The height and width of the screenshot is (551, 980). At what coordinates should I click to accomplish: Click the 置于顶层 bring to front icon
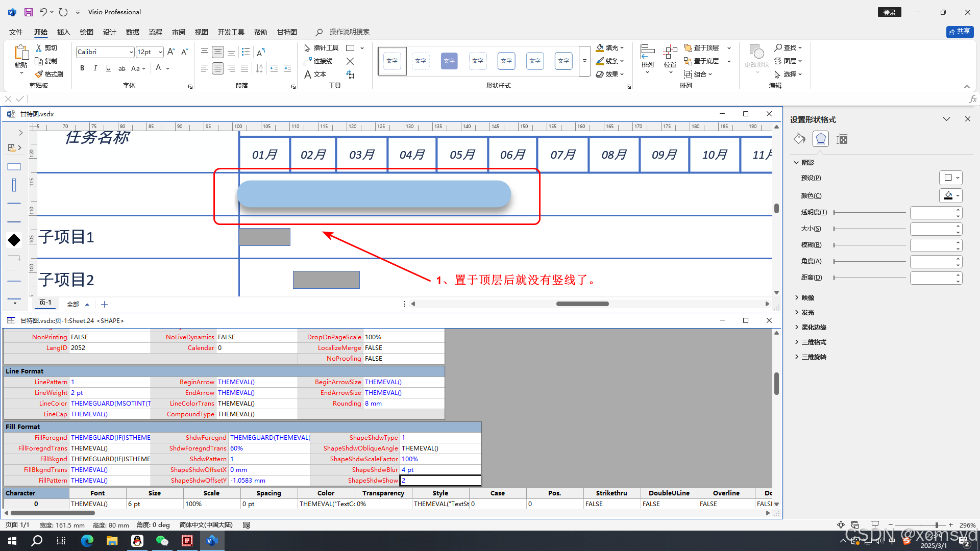pos(688,48)
